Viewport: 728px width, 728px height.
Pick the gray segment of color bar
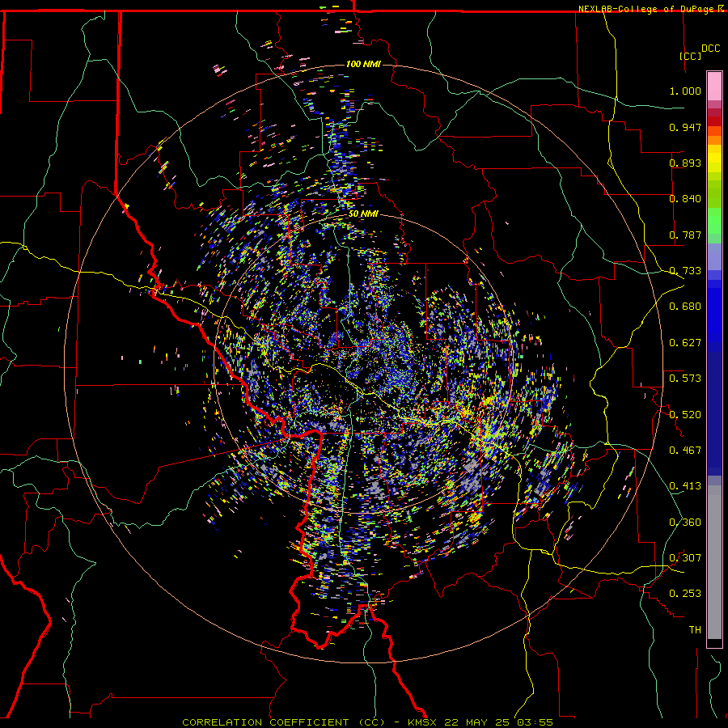tap(714, 562)
